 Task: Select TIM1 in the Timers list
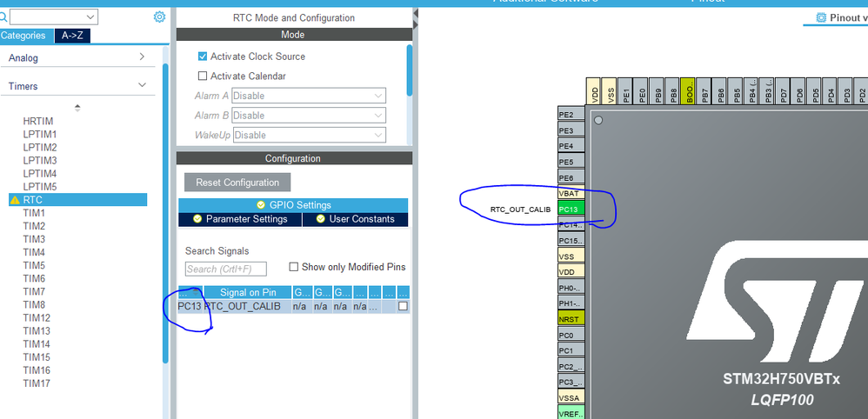point(34,213)
